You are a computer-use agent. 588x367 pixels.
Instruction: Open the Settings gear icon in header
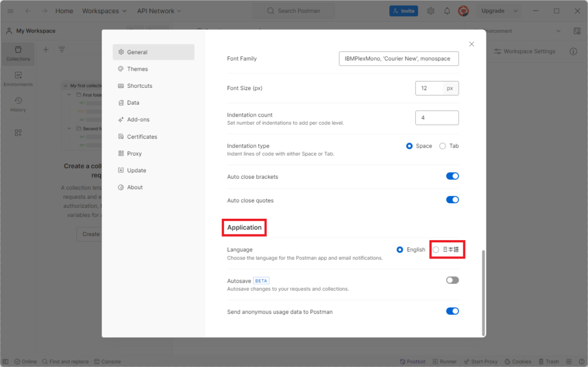431,11
